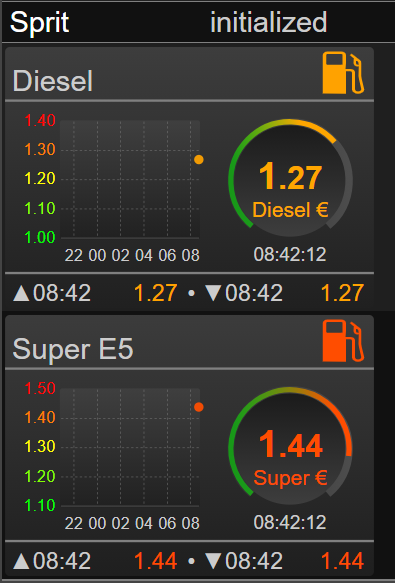Click the orange Diesel fuel pump icon

[x=343, y=73]
